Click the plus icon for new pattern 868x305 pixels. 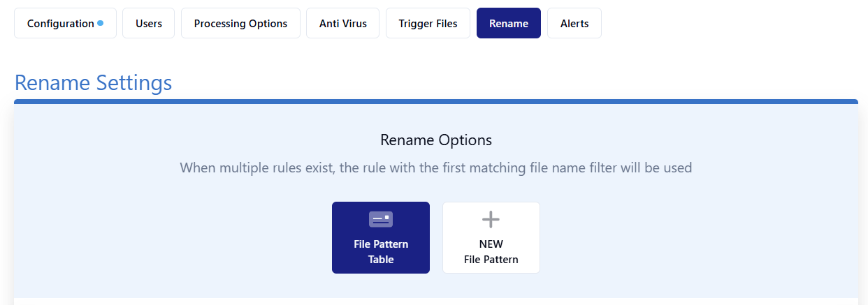[491, 220]
